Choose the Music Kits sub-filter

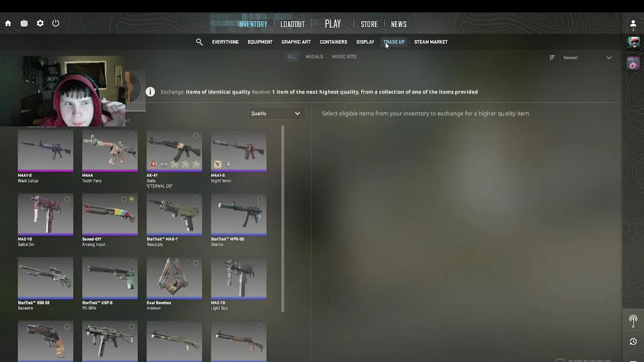click(344, 56)
